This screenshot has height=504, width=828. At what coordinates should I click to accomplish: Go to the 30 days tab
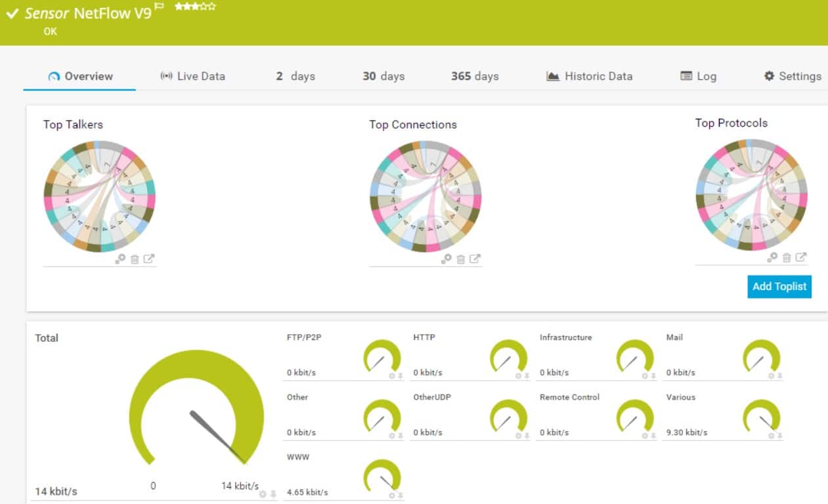tap(383, 76)
